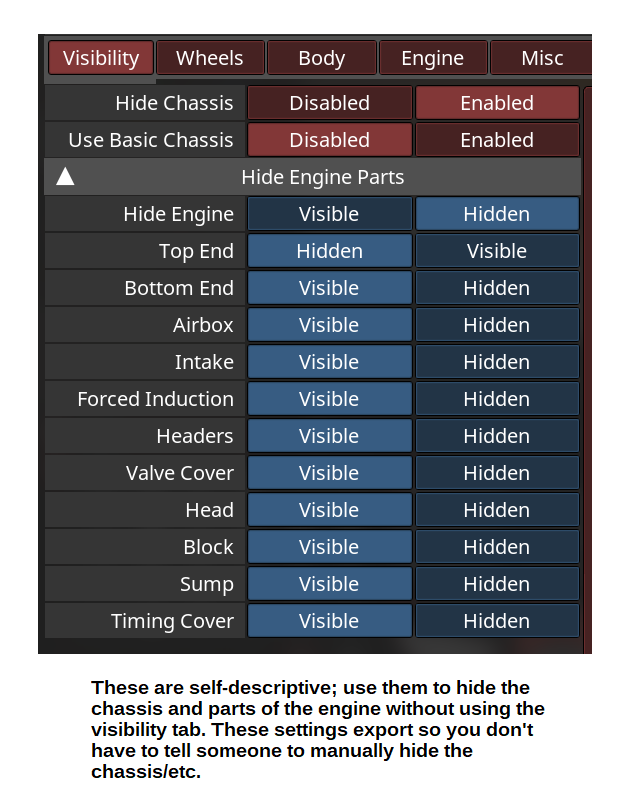
Task: Set Hide Engine to Visible
Action: pyautogui.click(x=329, y=214)
